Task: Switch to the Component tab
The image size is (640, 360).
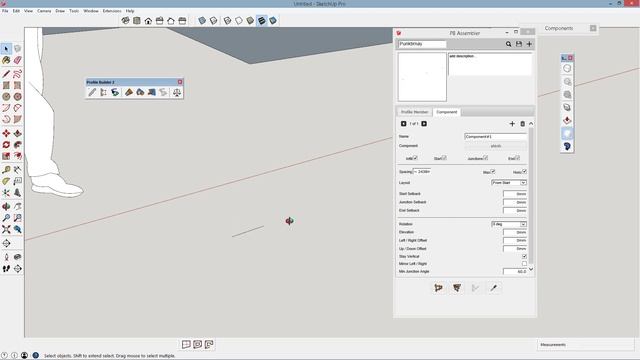Action: tap(447, 112)
